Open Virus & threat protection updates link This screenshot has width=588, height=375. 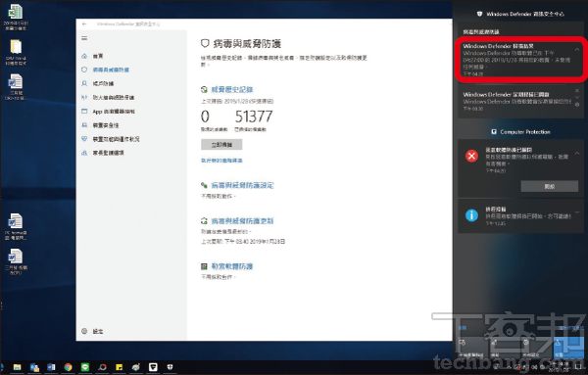243,221
